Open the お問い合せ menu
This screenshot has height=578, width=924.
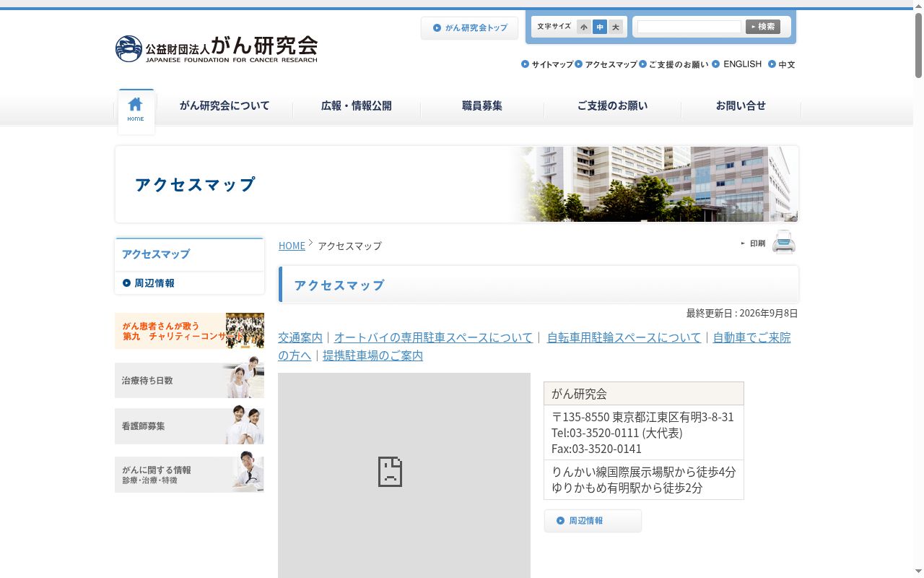(x=741, y=106)
